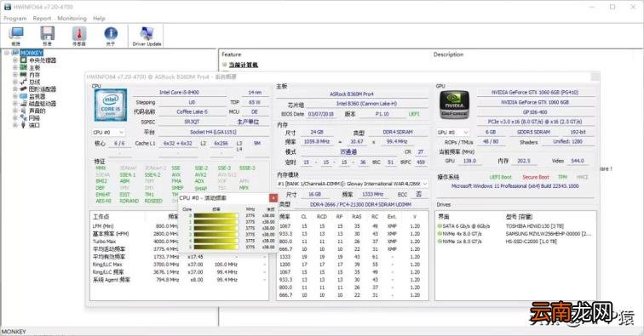
Task: Click the first core's yellow frequency bar
Action: (216, 215)
